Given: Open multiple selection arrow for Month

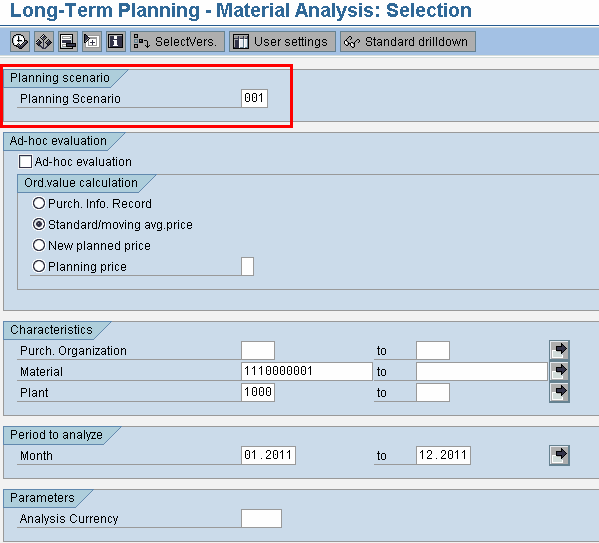Looking at the screenshot, I should tap(559, 455).
